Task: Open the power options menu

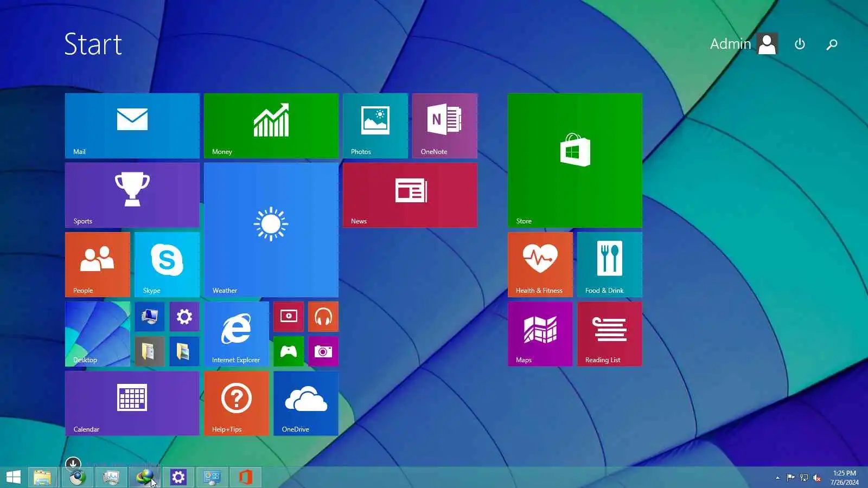Action: click(800, 44)
